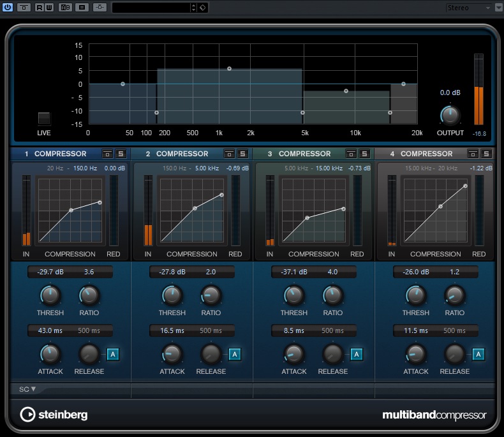Disable auto release on band 4

[478, 354]
